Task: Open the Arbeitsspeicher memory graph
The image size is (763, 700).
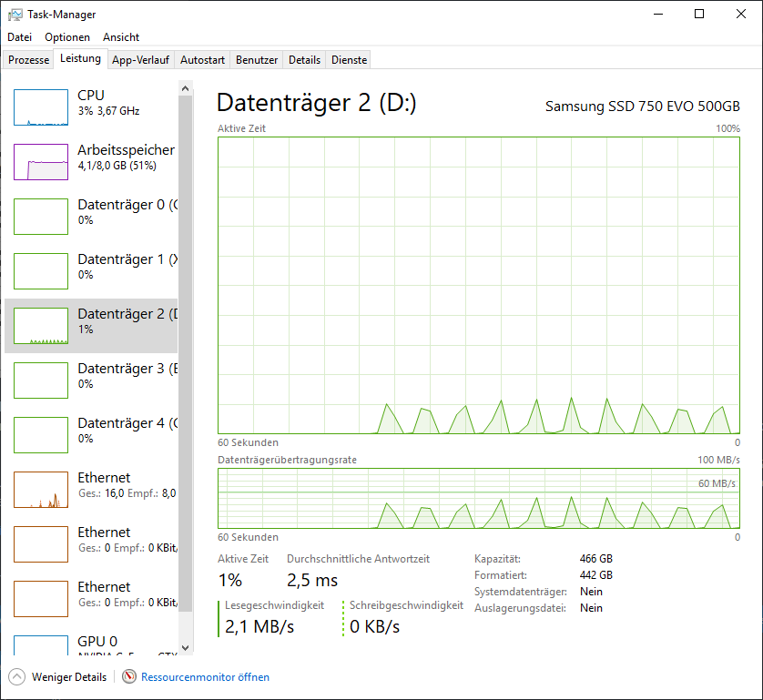Action: [41, 162]
